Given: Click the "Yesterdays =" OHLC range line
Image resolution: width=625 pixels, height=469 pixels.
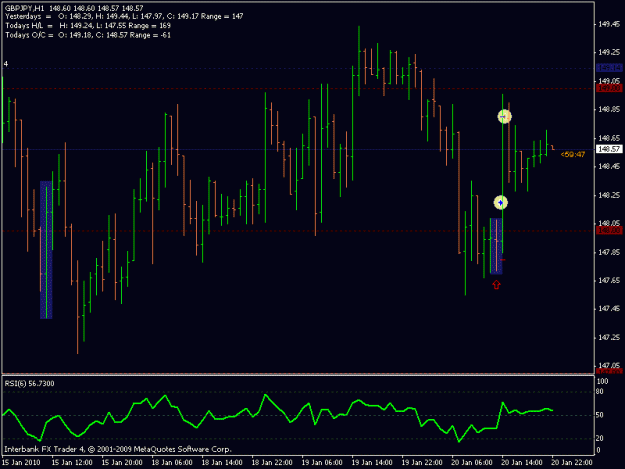Looking at the screenshot, I should [124, 17].
